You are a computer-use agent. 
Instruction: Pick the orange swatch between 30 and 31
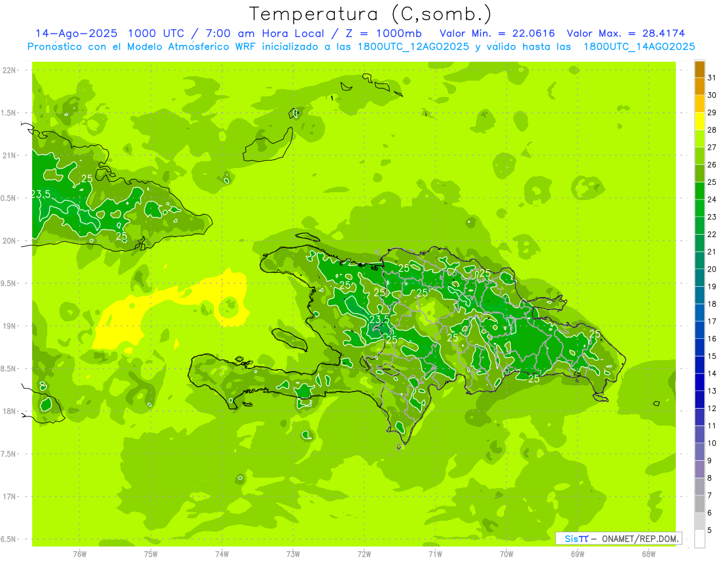tap(699, 87)
